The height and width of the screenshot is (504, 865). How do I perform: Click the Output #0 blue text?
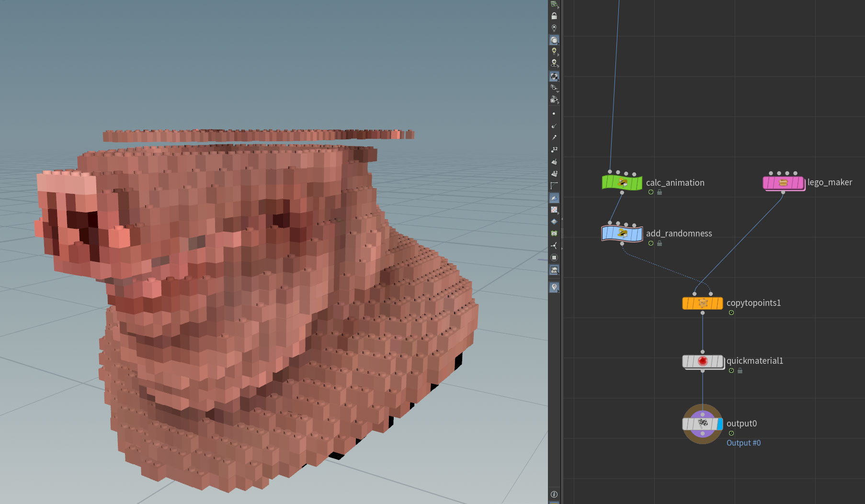coord(743,443)
